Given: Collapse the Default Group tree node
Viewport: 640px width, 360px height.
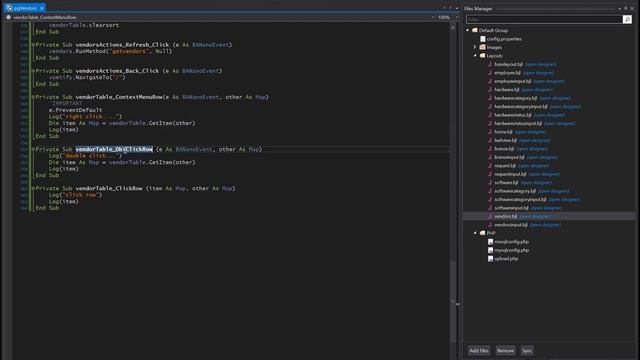Looking at the screenshot, I should point(468,30).
